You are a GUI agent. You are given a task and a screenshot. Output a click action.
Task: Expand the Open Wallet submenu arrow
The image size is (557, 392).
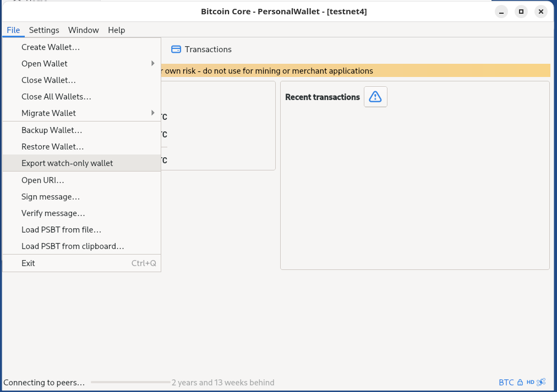point(153,63)
